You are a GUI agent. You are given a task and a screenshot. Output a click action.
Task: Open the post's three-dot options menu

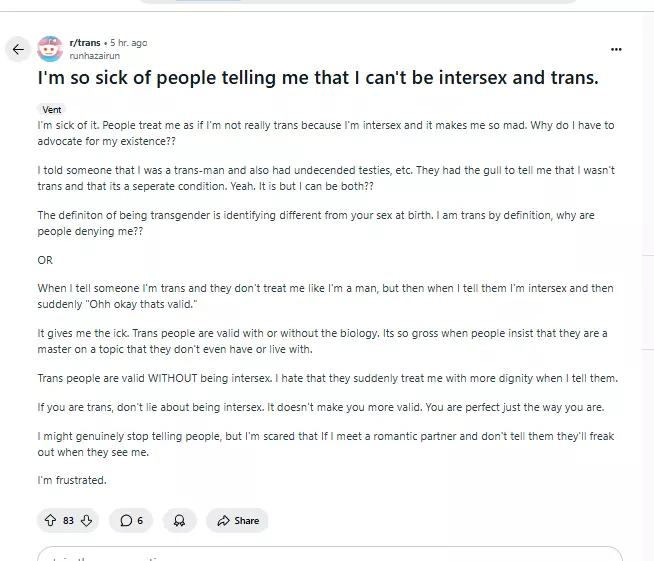point(616,49)
